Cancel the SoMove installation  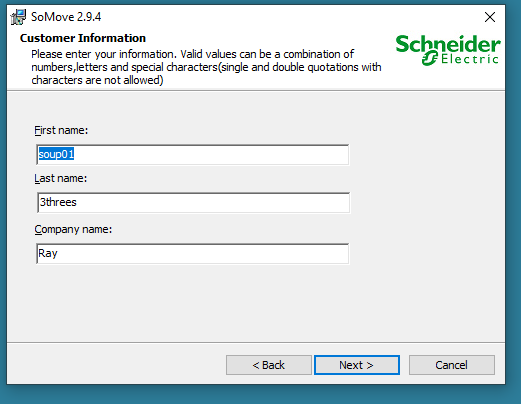pyautogui.click(x=452, y=365)
